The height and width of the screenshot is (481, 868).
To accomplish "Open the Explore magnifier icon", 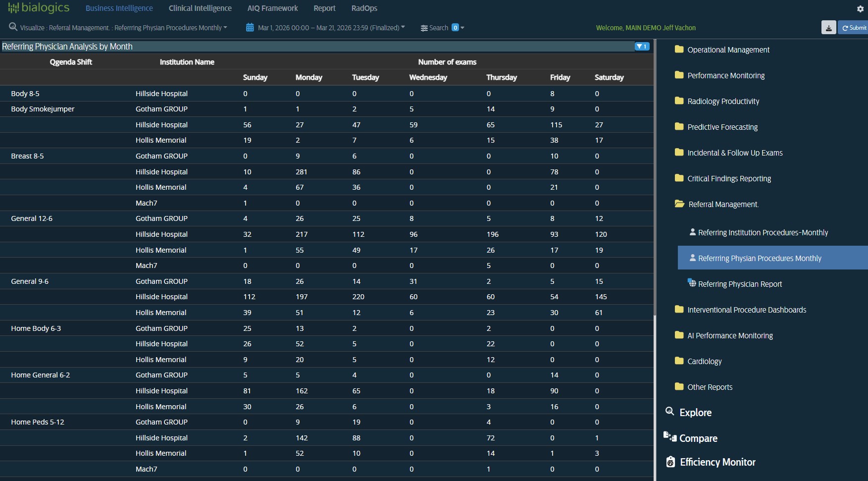I will pyautogui.click(x=670, y=411).
